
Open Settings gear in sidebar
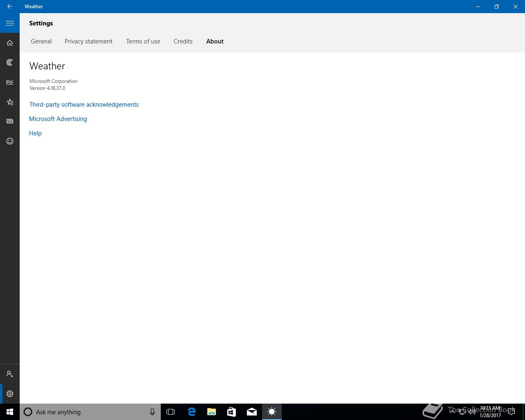point(10,394)
